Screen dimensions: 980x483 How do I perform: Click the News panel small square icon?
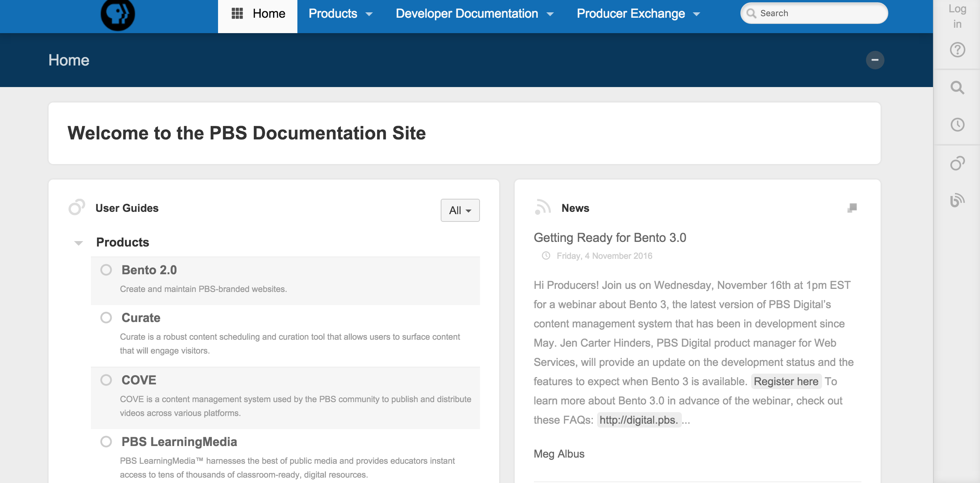coord(852,208)
